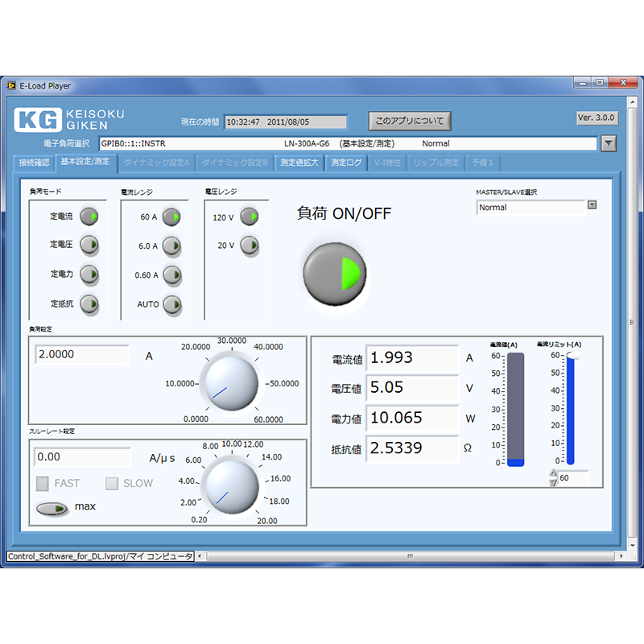Click the 電流リミット slider handle
Viewport: 644px width, 644px height.
572,356
